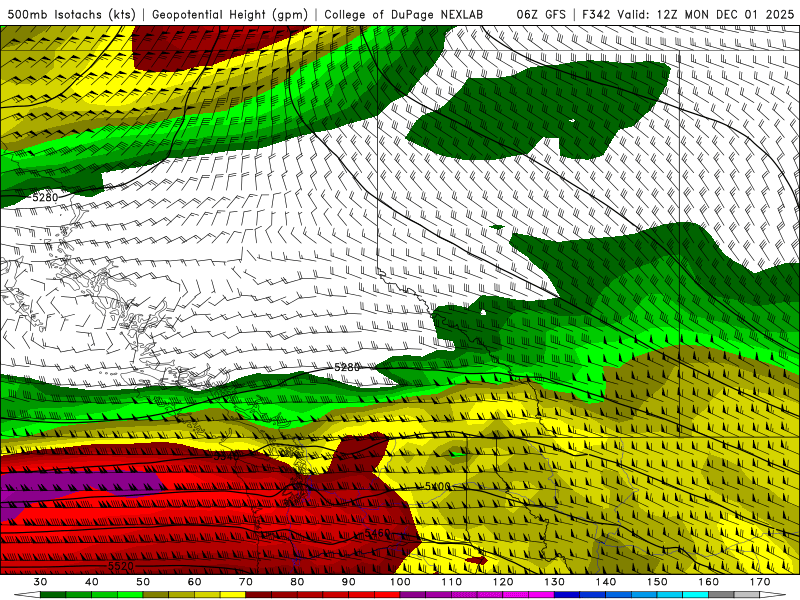Select the 70 value on the color scale

(x=246, y=582)
